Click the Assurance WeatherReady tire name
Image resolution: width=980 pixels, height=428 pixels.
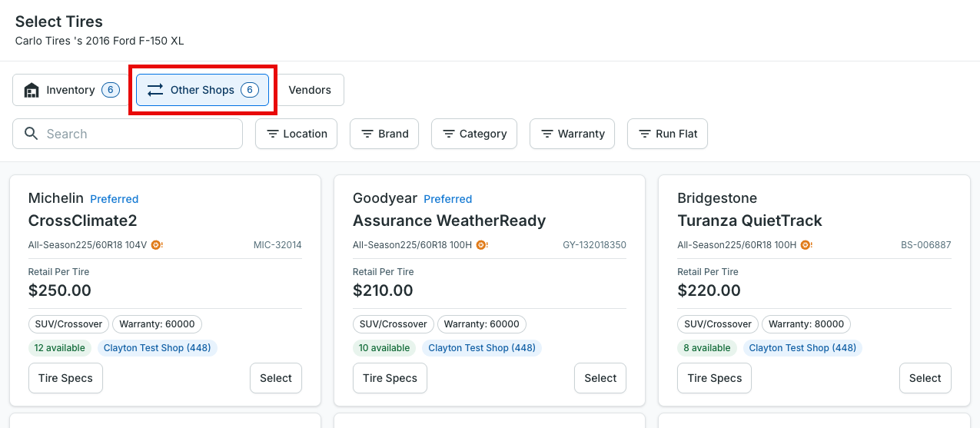[449, 221]
